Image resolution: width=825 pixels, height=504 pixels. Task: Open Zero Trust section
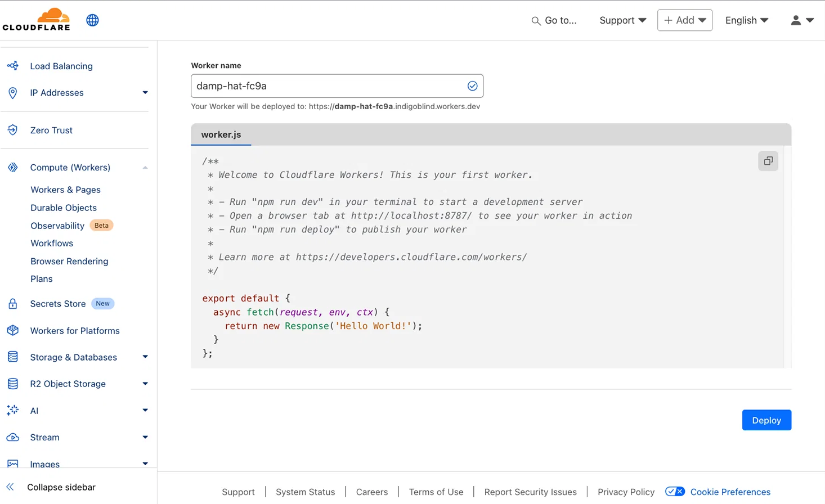[51, 130]
